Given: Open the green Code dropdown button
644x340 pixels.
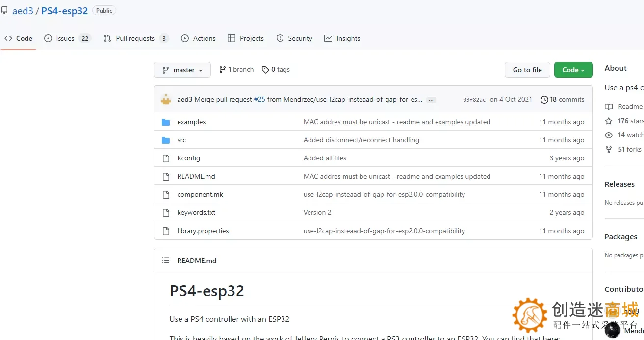Looking at the screenshot, I should [x=573, y=70].
